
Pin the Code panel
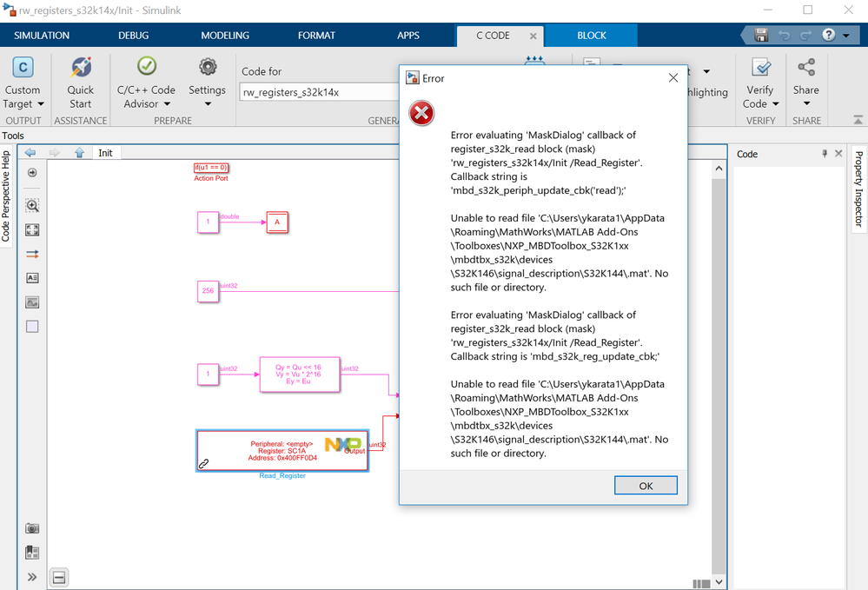tap(825, 153)
